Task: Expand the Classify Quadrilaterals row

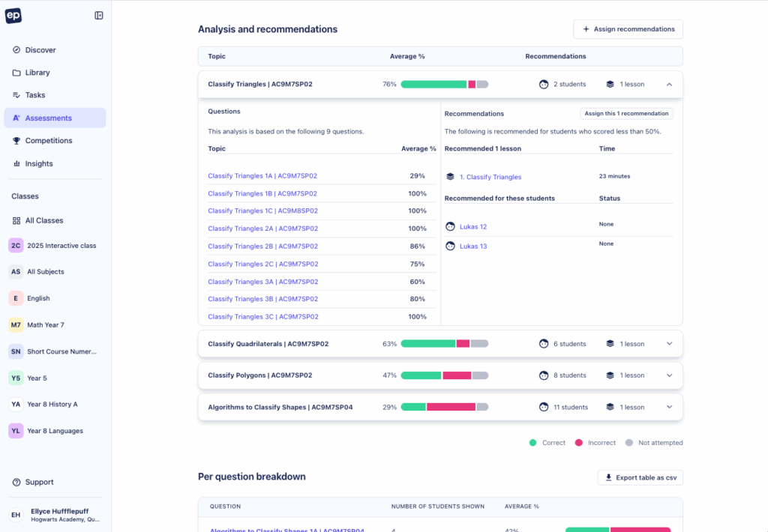Action: [670, 344]
